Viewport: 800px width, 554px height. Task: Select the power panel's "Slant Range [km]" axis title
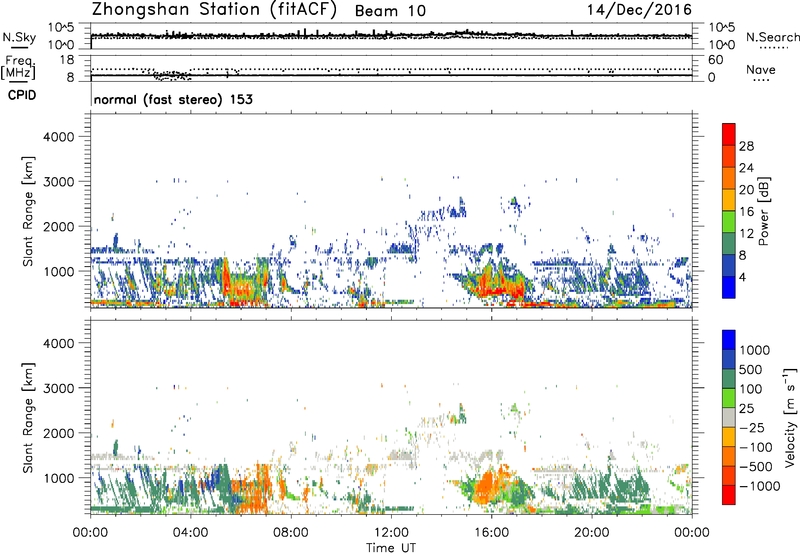point(28,211)
